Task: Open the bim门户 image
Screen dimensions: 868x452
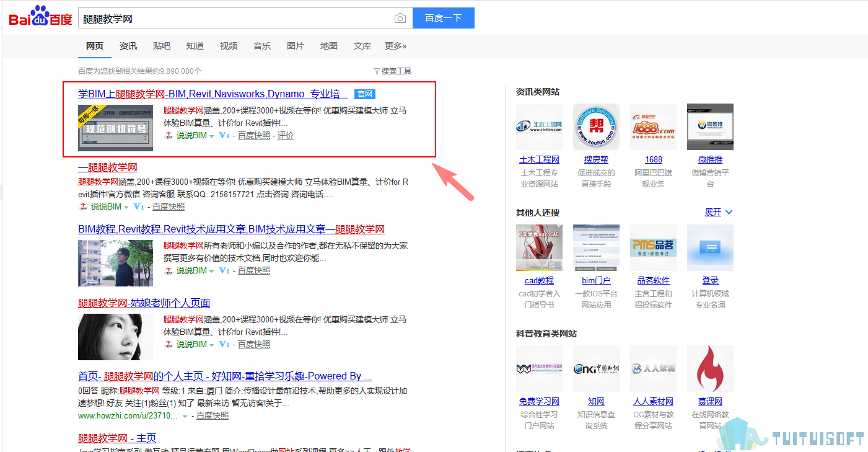Action: [x=596, y=247]
